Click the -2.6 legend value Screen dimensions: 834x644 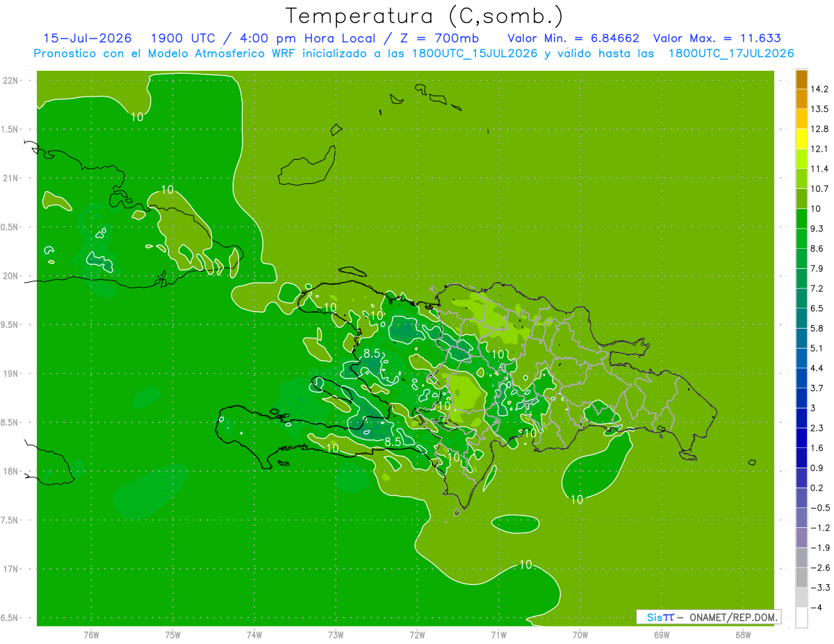click(x=819, y=568)
